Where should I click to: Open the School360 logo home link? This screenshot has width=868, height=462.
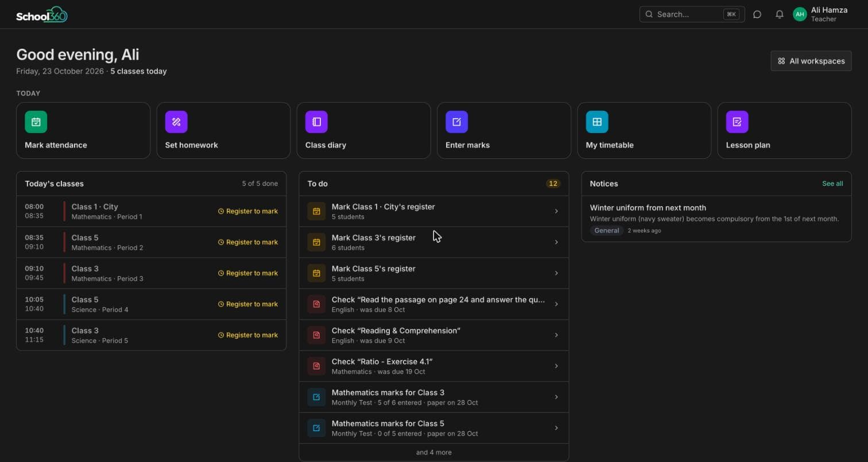click(x=42, y=15)
